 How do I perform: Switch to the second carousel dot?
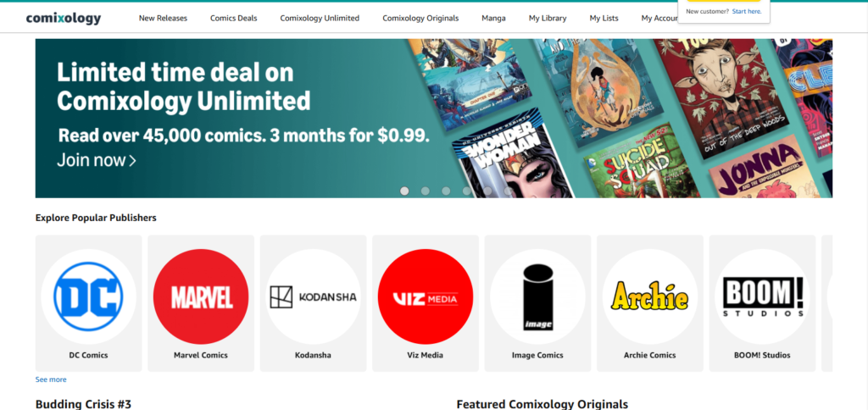(x=426, y=191)
